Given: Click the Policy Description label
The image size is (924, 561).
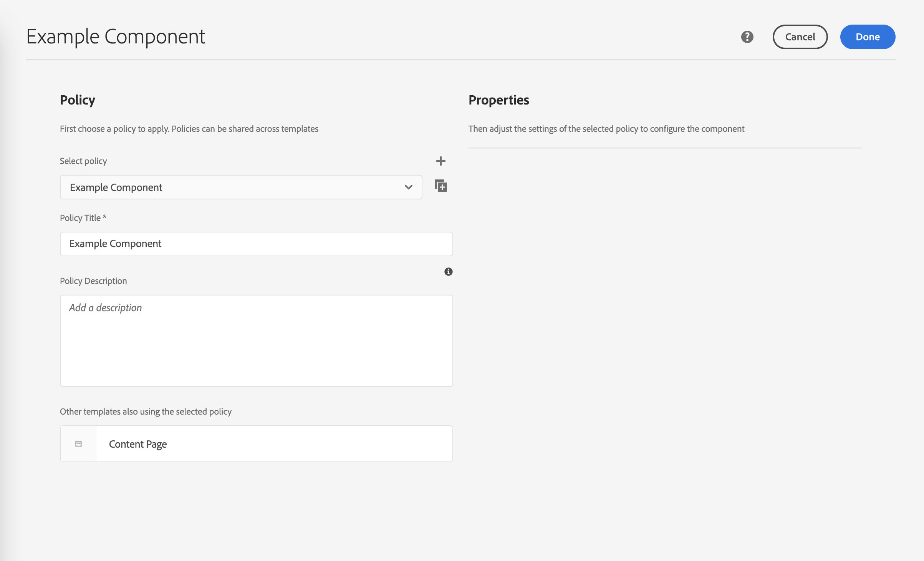Looking at the screenshot, I should (93, 281).
